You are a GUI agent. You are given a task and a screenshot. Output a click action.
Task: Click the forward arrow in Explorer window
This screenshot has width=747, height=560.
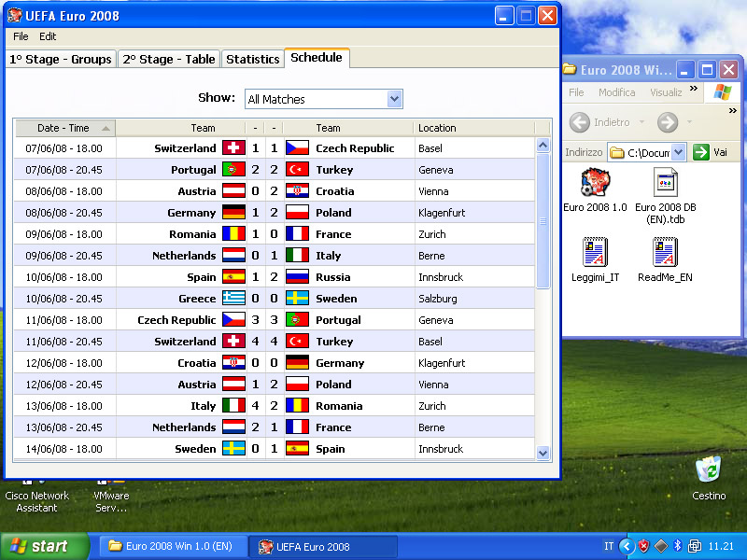coord(668,122)
